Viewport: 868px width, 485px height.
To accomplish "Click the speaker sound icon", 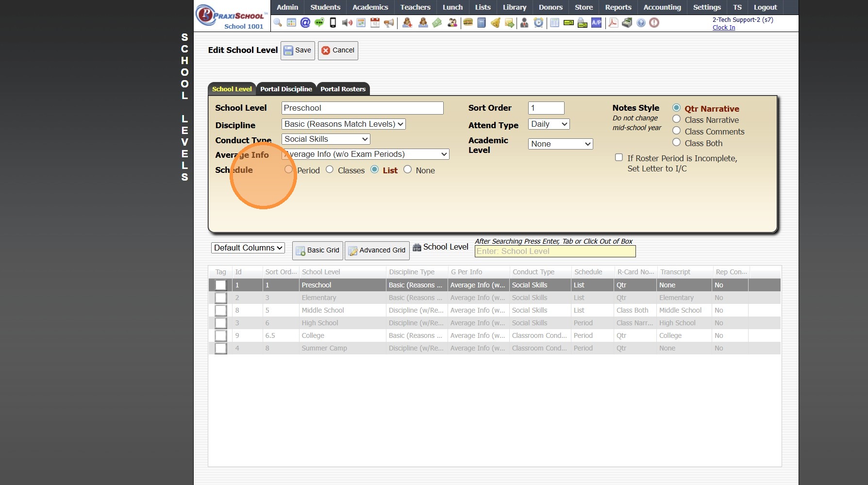I will (347, 23).
